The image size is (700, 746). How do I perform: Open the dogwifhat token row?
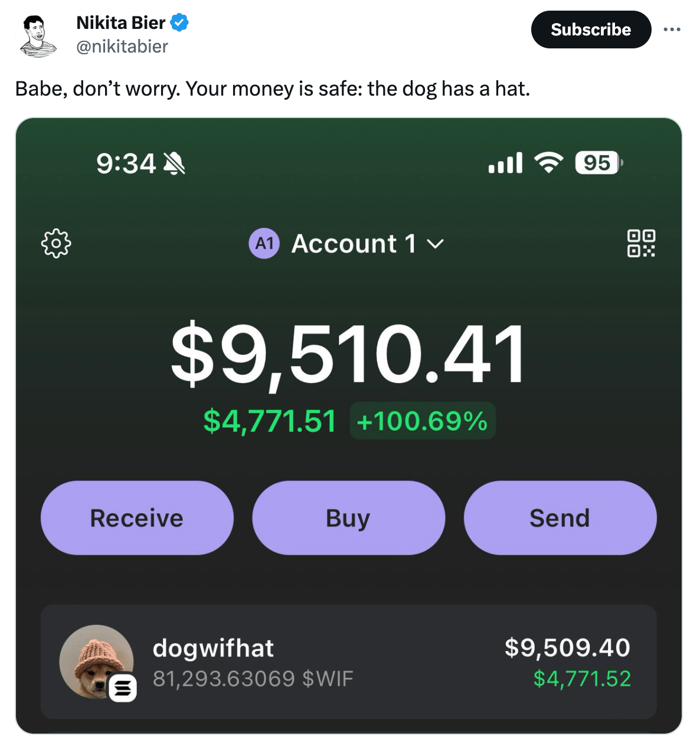(348, 662)
